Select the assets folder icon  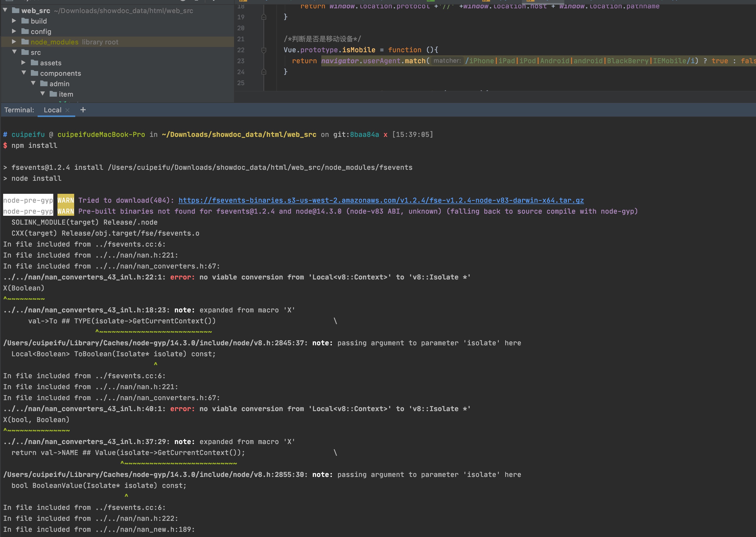click(34, 62)
